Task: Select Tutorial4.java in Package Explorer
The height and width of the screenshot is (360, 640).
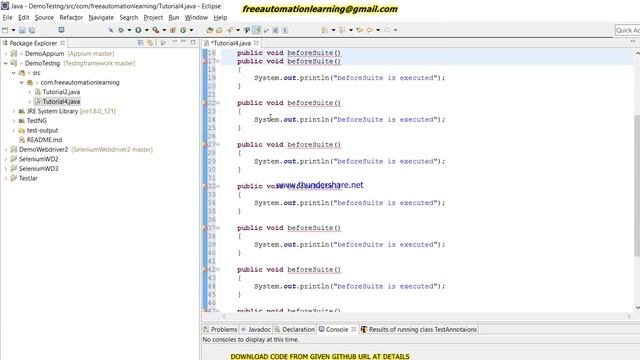Action: coord(61,101)
